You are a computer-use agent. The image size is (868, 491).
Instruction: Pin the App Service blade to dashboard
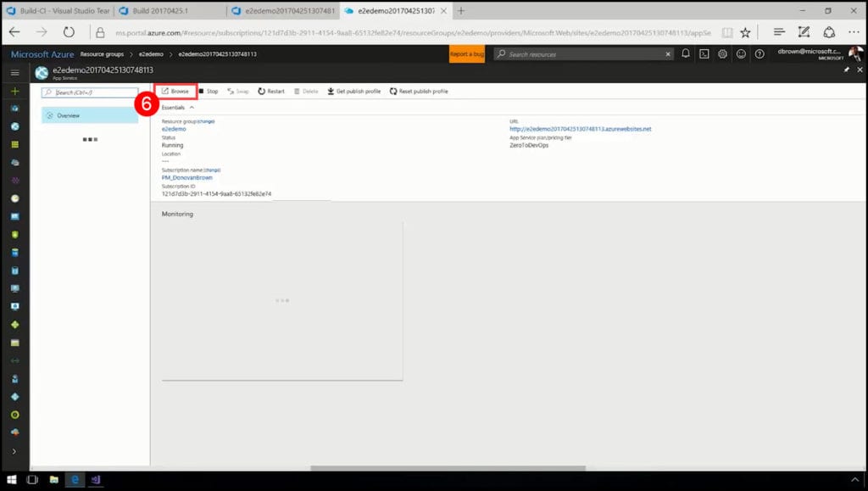[x=847, y=70]
